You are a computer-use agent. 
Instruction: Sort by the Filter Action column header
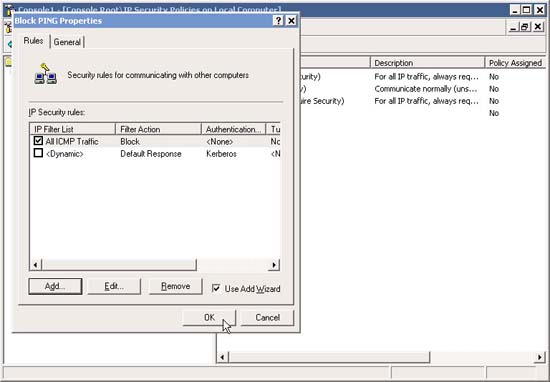pos(158,129)
